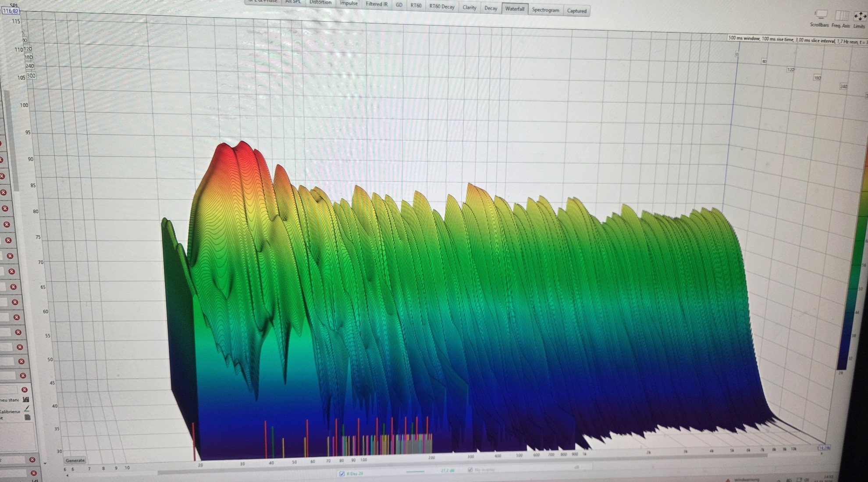868x482 pixels.
Task: Click the left scroll arrow under frequency axis
Action: (x=67, y=475)
